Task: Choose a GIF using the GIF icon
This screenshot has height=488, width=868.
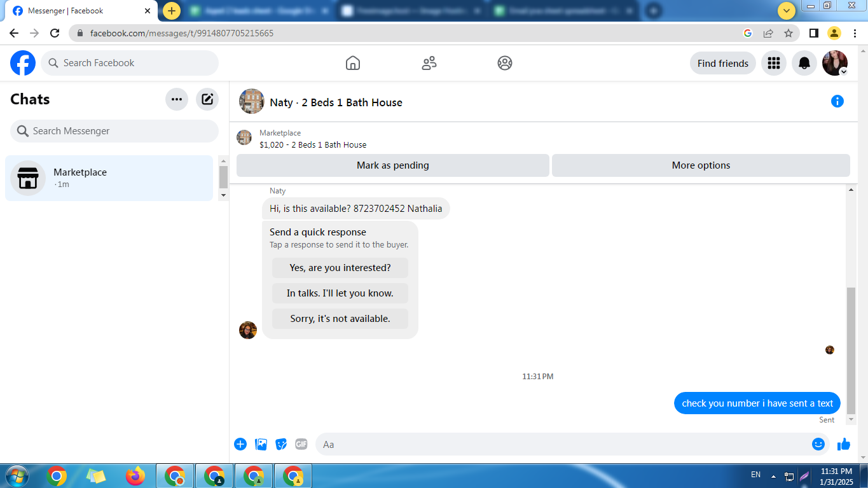Action: [x=301, y=444]
